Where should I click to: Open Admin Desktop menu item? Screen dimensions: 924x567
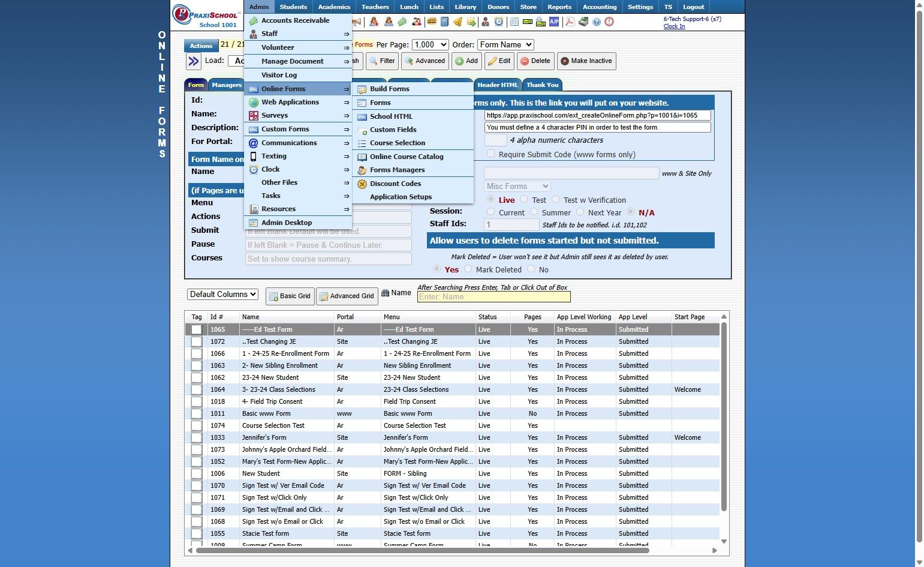click(298, 223)
